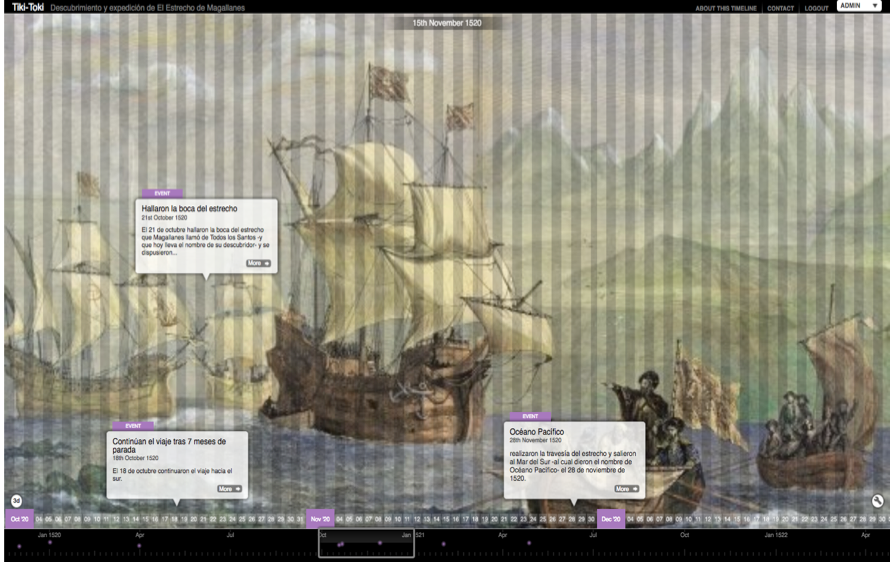890x562 pixels.
Task: Open the 'Hallaron la boca del estrecho' event title
Action: tap(189, 208)
